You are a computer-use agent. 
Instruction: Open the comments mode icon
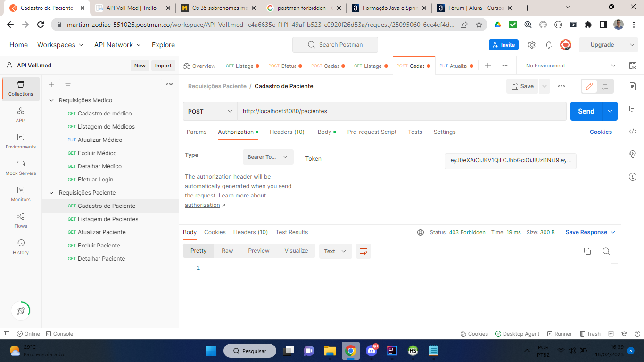point(605,86)
